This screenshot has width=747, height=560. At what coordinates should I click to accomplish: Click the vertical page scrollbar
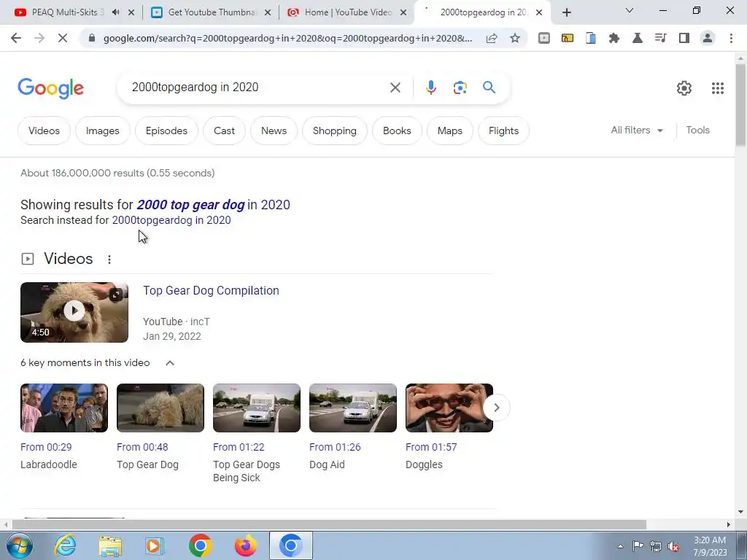(740, 105)
